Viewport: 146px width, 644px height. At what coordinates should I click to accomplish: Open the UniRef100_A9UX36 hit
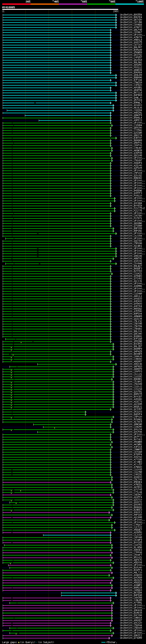[131, 364]
